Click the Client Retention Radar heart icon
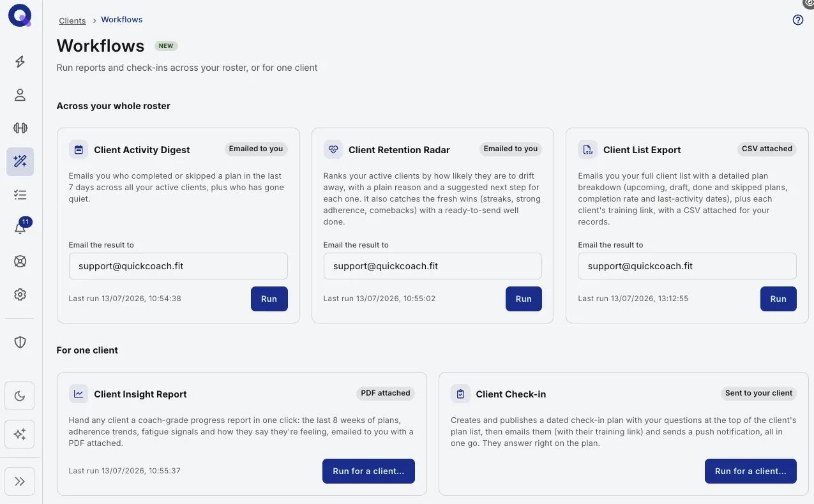 pos(333,150)
